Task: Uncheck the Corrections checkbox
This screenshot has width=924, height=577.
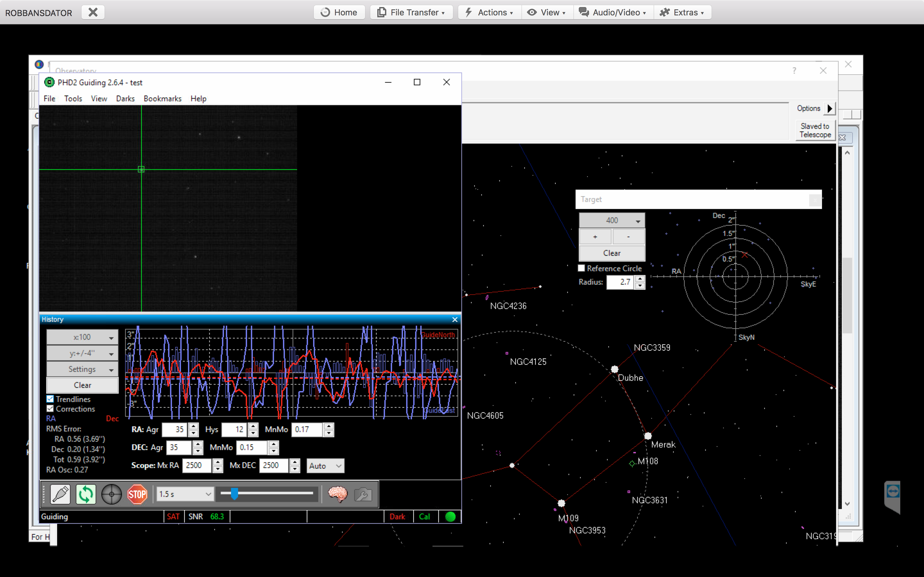Action: [x=50, y=408]
